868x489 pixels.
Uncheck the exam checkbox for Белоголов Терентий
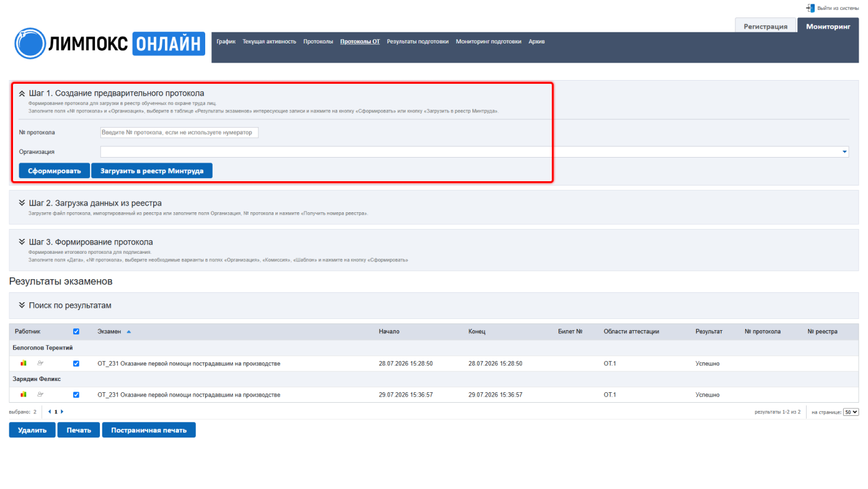click(76, 364)
